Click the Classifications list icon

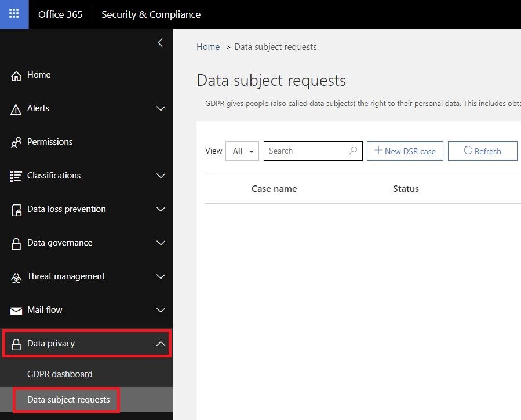tap(16, 176)
